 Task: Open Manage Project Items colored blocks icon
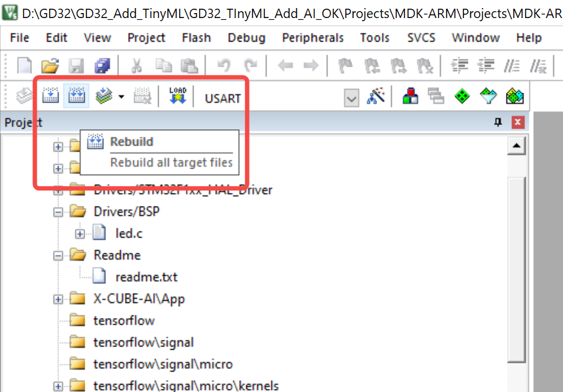click(x=410, y=96)
